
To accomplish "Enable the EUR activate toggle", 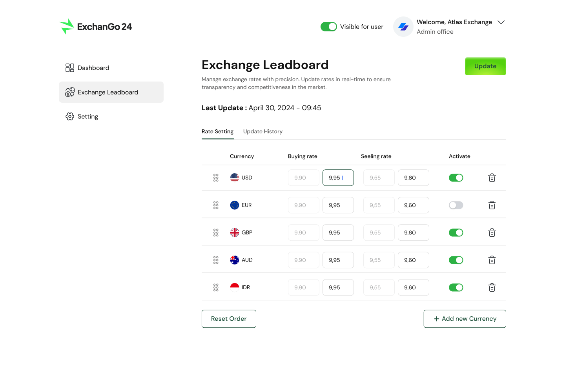I will click(456, 205).
